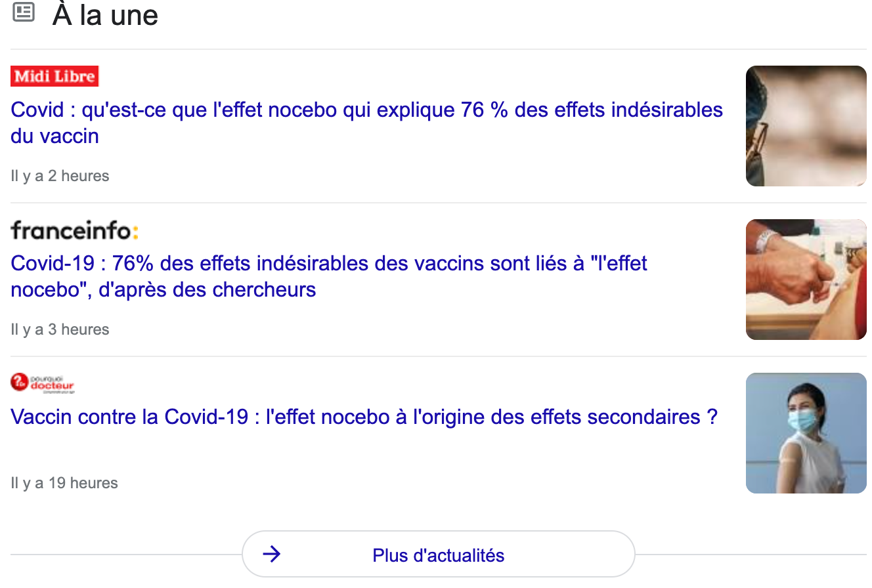Click the "Il y a 3 heures" timestamp
This screenshot has width=872, height=588.
pyautogui.click(x=60, y=329)
